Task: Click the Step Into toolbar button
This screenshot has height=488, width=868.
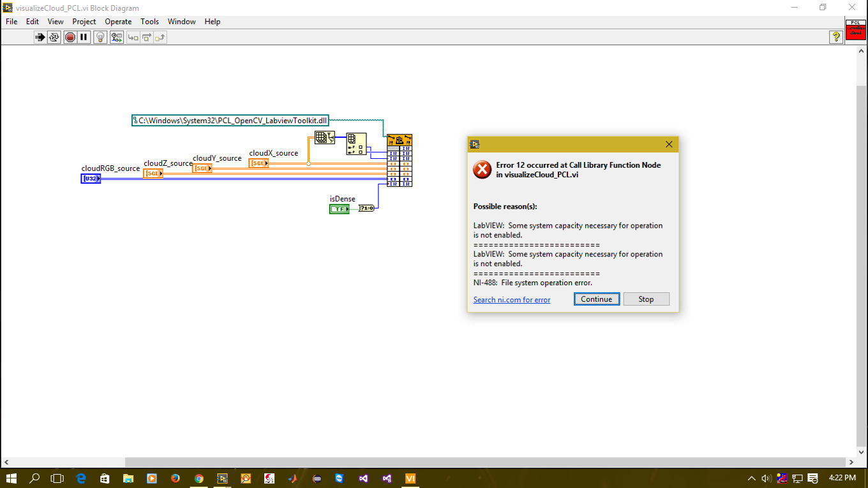Action: pyautogui.click(x=133, y=38)
